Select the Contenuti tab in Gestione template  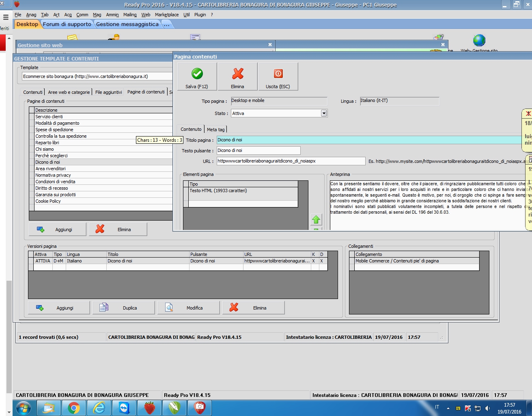(32, 92)
